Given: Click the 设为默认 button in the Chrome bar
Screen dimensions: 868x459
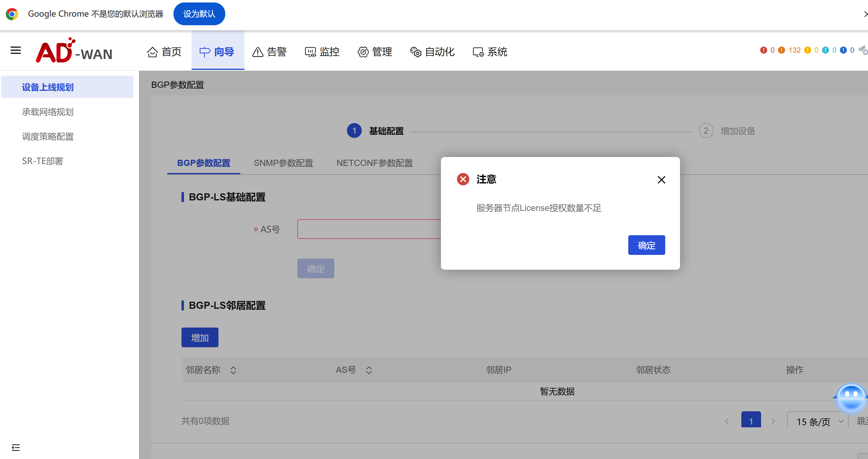Looking at the screenshot, I should pos(199,14).
